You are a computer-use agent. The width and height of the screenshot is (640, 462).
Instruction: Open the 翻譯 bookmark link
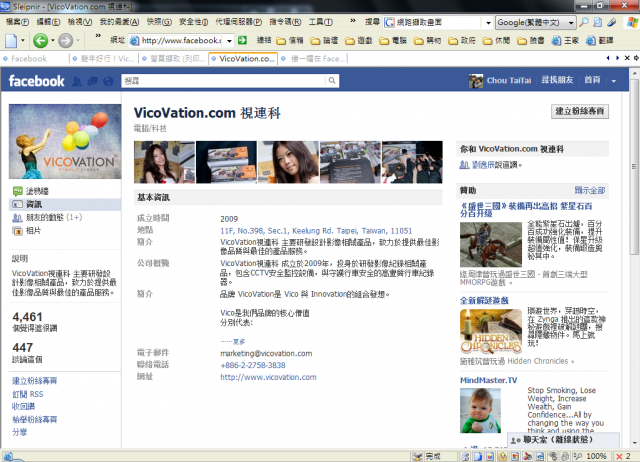[x=600, y=40]
